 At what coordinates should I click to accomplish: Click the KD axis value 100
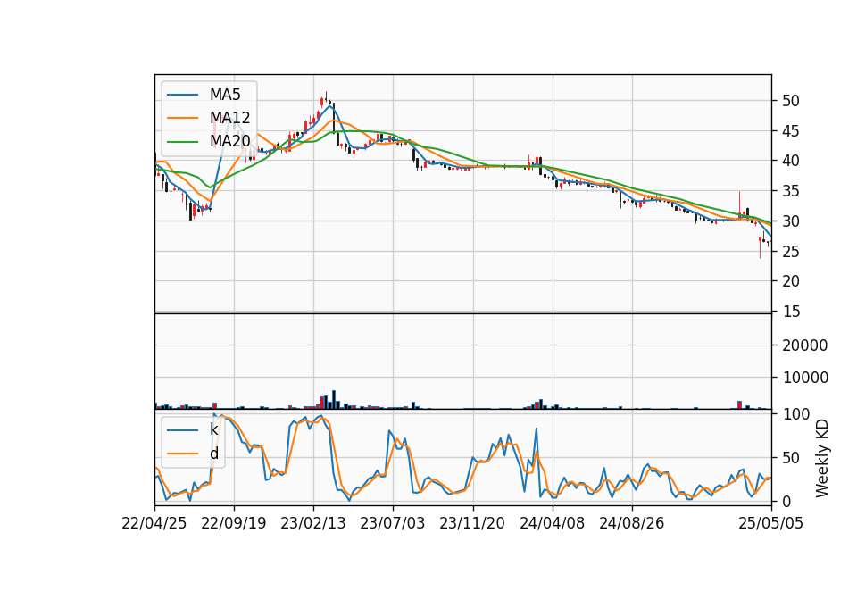796,414
